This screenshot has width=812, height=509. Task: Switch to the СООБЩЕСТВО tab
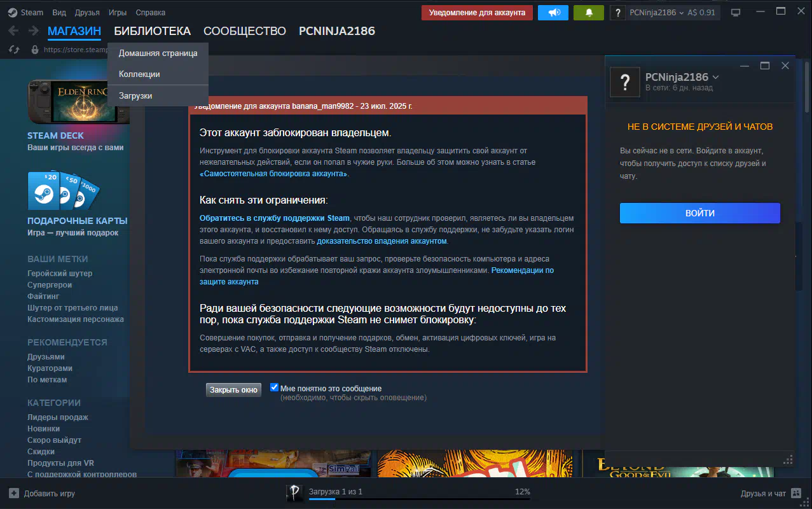coord(245,31)
